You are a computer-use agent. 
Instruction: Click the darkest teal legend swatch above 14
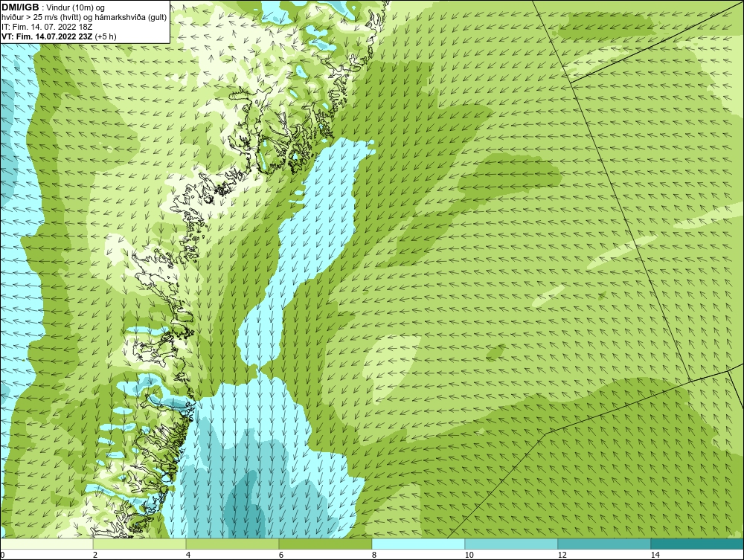(x=698, y=544)
